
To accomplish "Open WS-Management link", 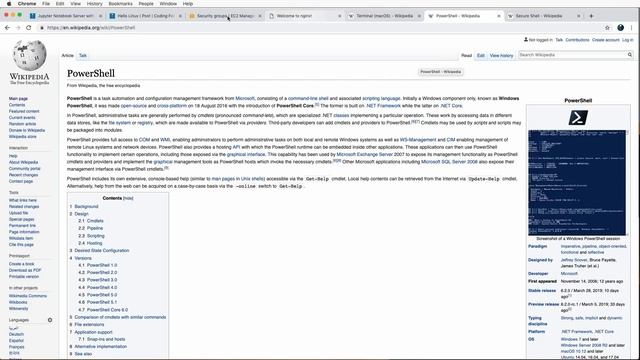I will (418, 140).
